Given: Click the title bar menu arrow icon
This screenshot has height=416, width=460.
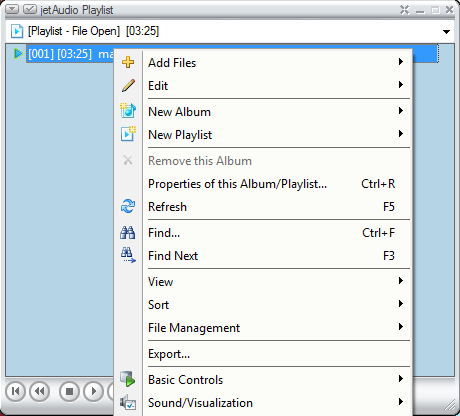Looking at the screenshot, I should coord(12,9).
